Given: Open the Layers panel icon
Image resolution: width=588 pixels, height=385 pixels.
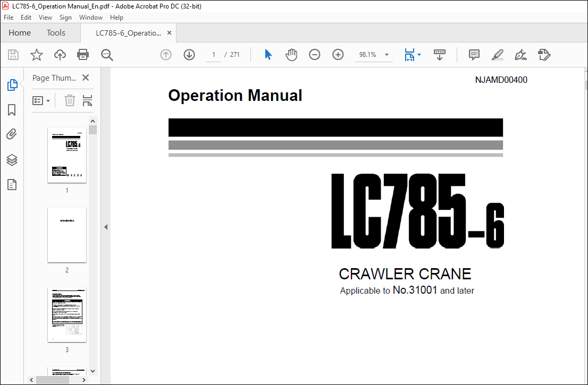Looking at the screenshot, I should click(x=12, y=160).
